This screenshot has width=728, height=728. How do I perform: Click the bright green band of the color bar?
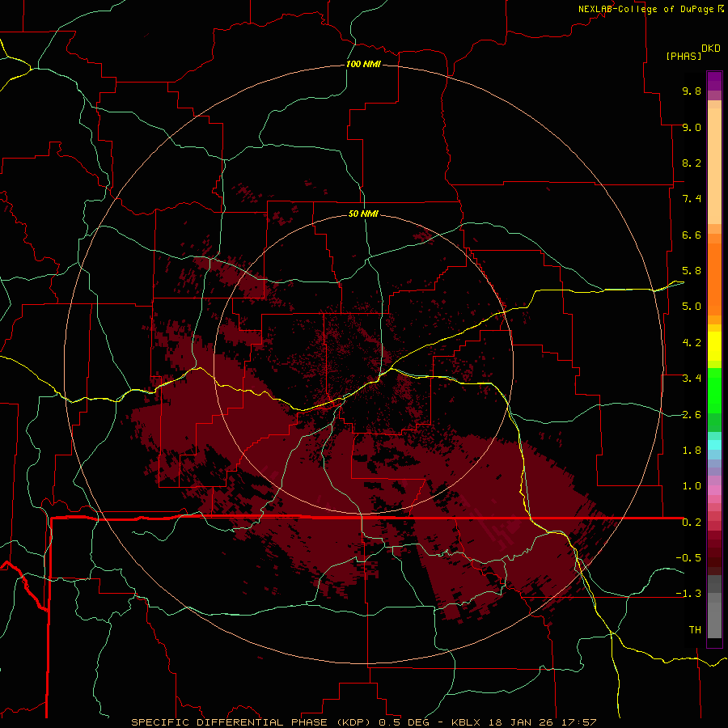[714, 390]
